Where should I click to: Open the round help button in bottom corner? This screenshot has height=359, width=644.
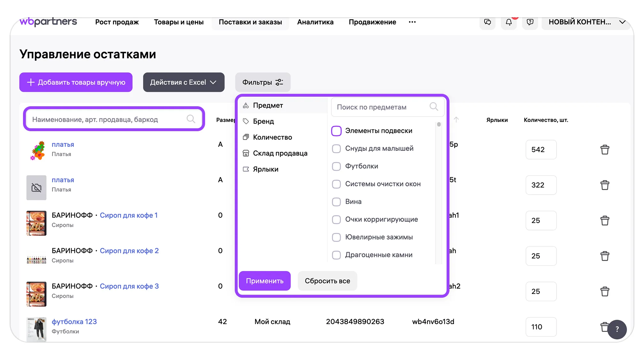(617, 329)
